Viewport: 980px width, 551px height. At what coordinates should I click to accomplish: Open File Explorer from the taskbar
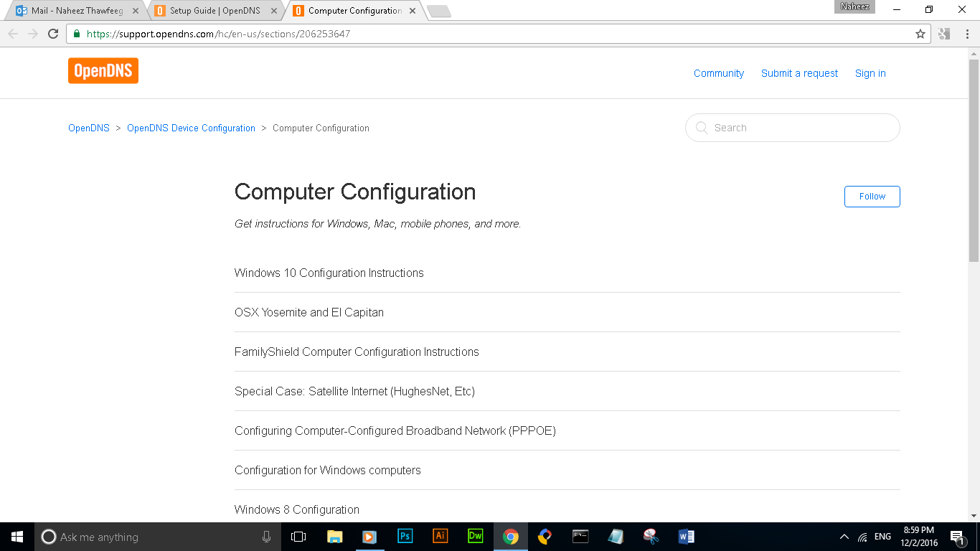(334, 537)
